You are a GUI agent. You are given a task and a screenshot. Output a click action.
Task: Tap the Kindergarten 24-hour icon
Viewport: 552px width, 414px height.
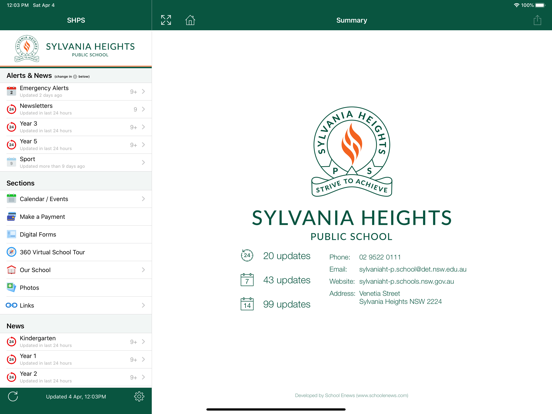(11, 341)
